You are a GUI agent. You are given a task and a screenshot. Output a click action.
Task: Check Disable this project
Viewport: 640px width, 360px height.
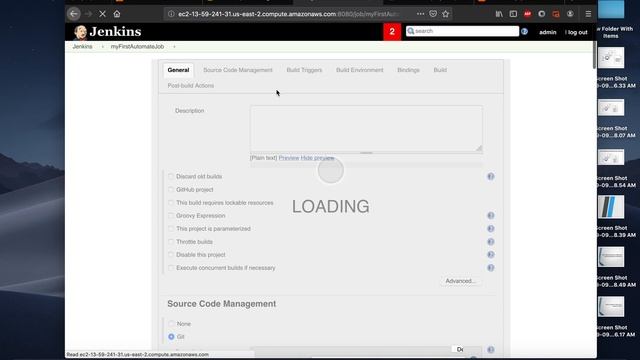tap(171, 255)
